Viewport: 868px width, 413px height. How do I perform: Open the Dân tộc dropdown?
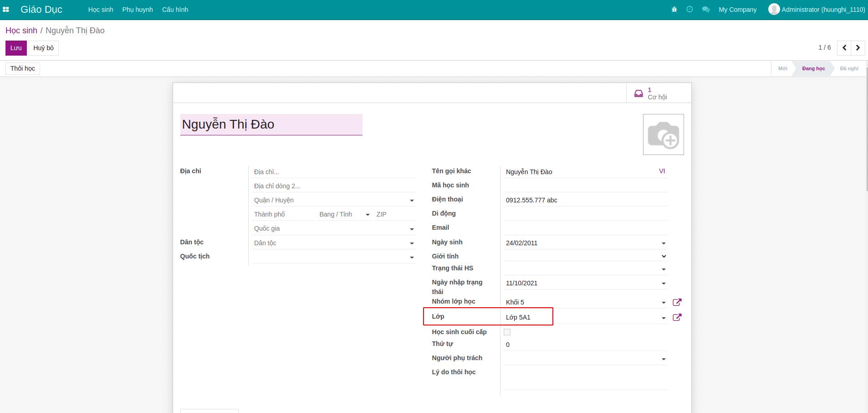click(333, 243)
